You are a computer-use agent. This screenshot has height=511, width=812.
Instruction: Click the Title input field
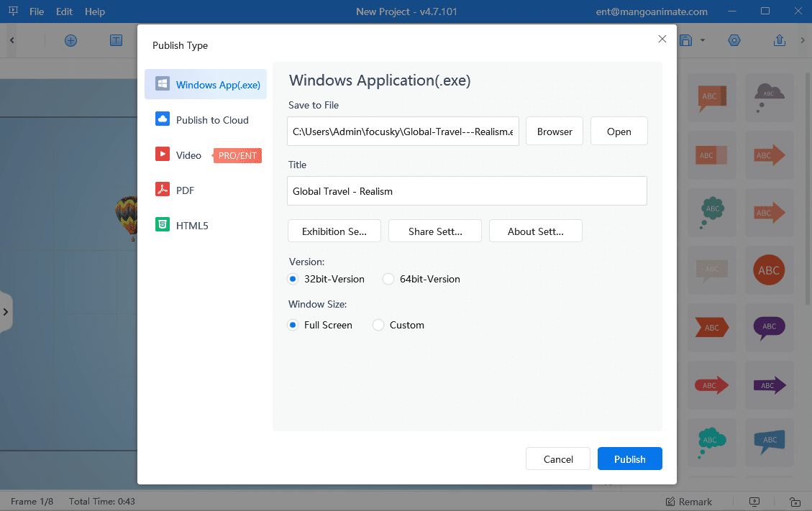click(x=467, y=191)
